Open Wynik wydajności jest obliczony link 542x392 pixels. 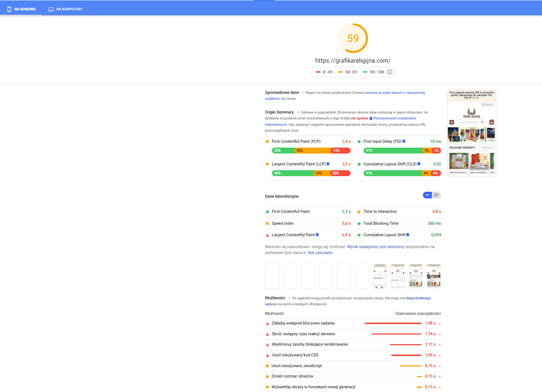point(376,247)
